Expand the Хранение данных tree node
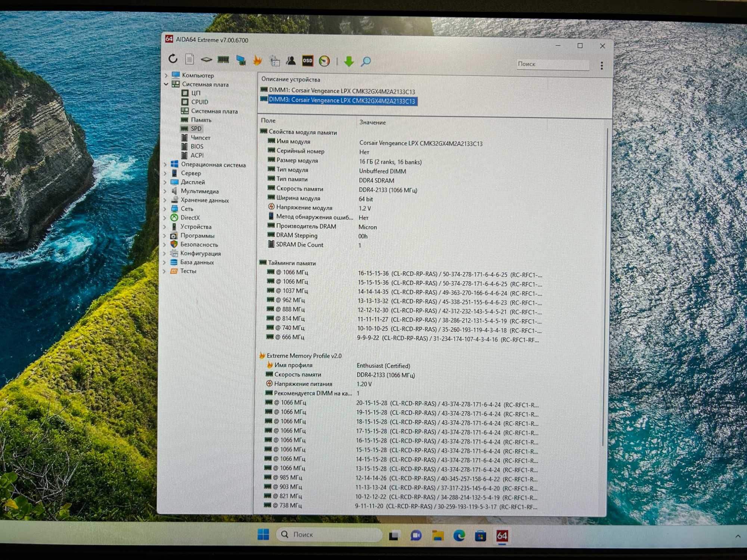This screenshot has height=560, width=747. (x=165, y=200)
